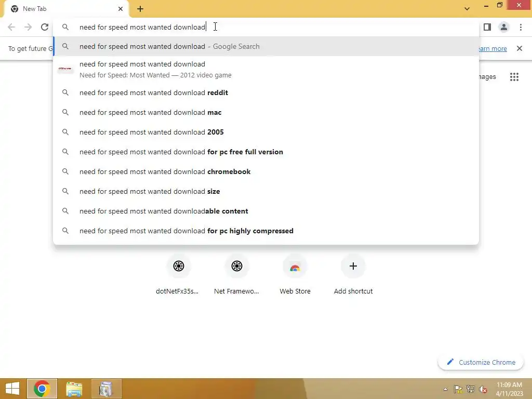Open the Action Center flag icon
Screen dimensions: 532x399
tap(458, 389)
